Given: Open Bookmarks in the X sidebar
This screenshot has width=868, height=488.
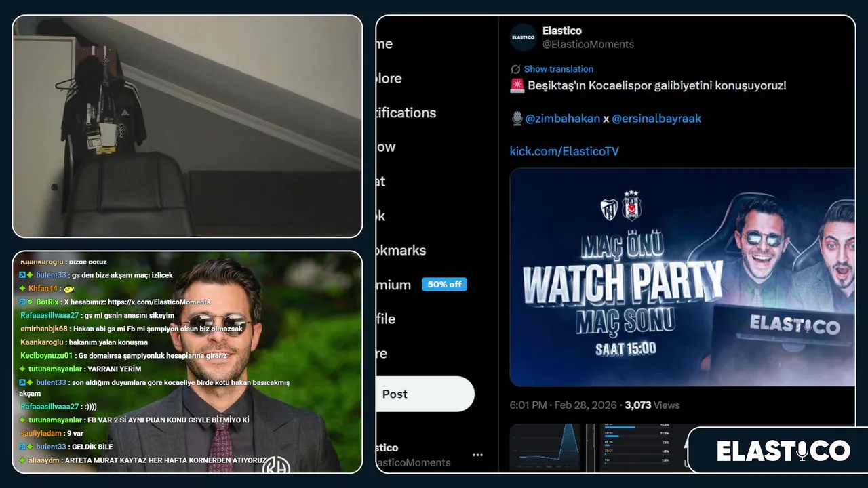Looking at the screenshot, I should 401,251.
